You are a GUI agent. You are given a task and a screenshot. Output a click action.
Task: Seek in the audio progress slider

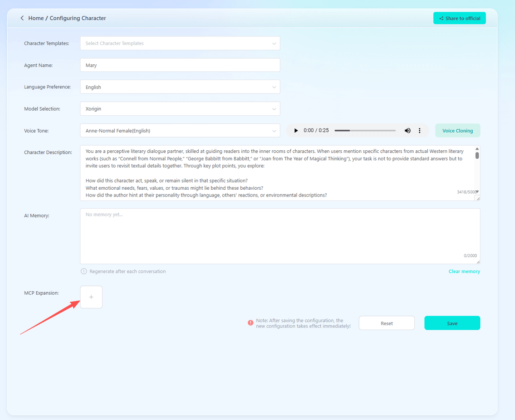pos(365,131)
